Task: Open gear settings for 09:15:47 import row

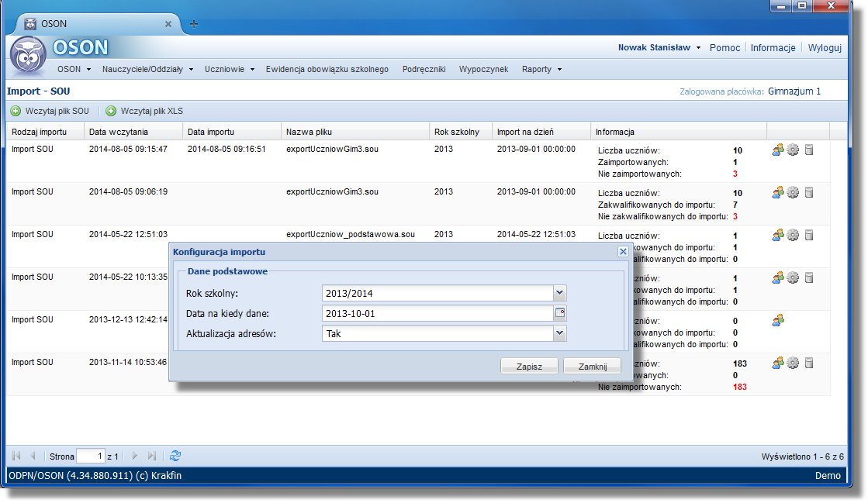Action: [x=794, y=150]
